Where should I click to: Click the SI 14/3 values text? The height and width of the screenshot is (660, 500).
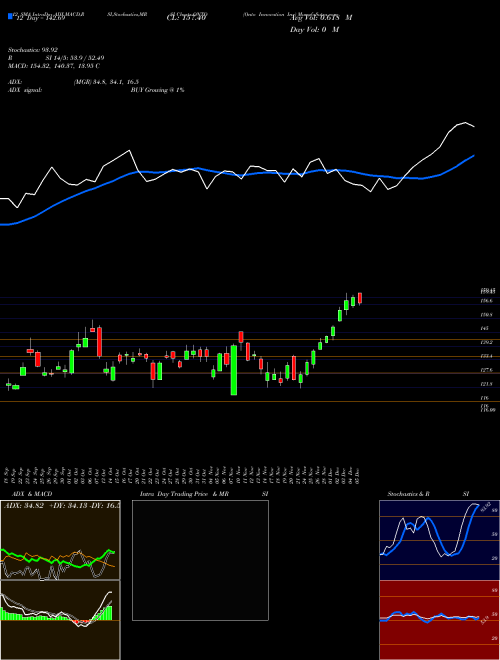[x=75, y=58]
